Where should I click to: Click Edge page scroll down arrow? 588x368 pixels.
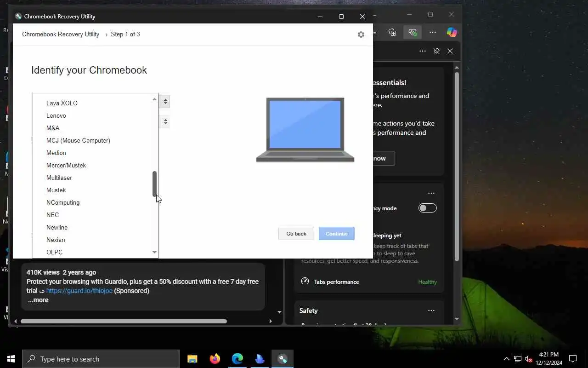[x=279, y=312]
